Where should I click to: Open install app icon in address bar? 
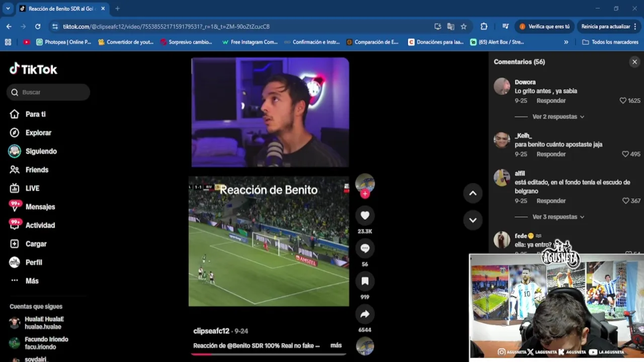click(x=438, y=26)
